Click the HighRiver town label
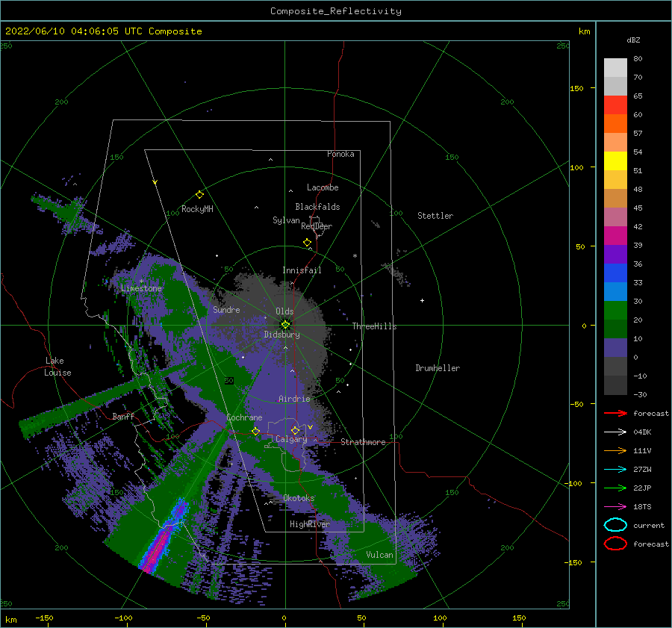672x628 pixels. [x=310, y=524]
